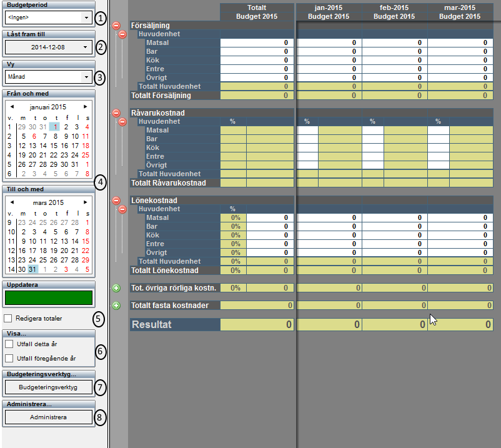
Task: Open the Vy dropdown showing Månad
Action: tap(86, 77)
